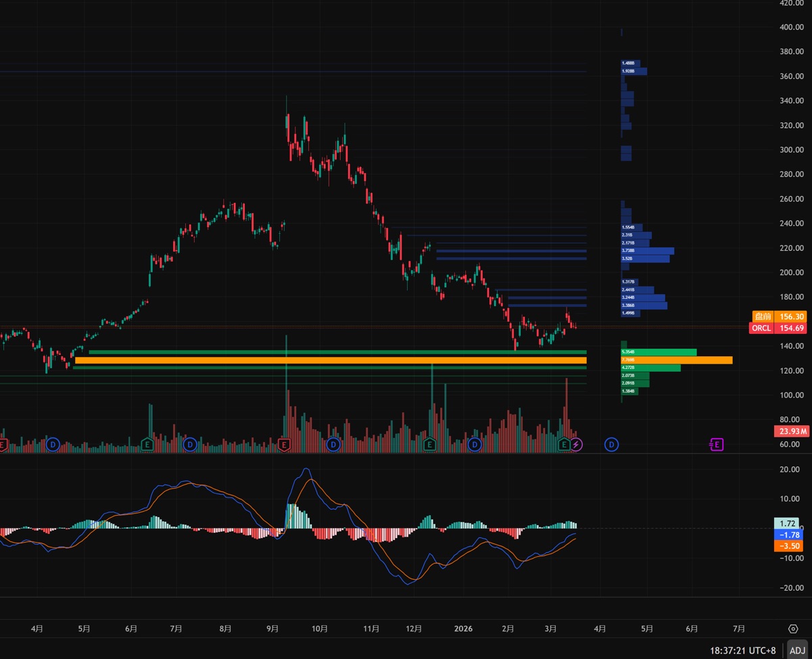The width and height of the screenshot is (812, 659).
Task: Click the purple upcoming earnings E marker
Action: coord(717,445)
